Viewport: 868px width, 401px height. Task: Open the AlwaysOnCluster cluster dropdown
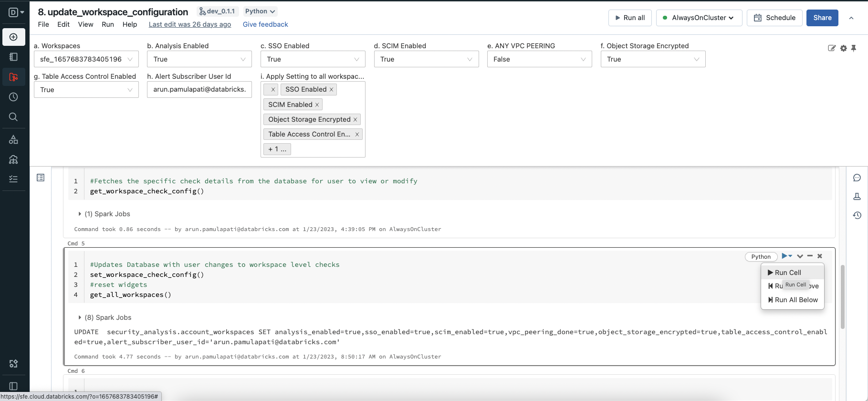click(x=699, y=18)
